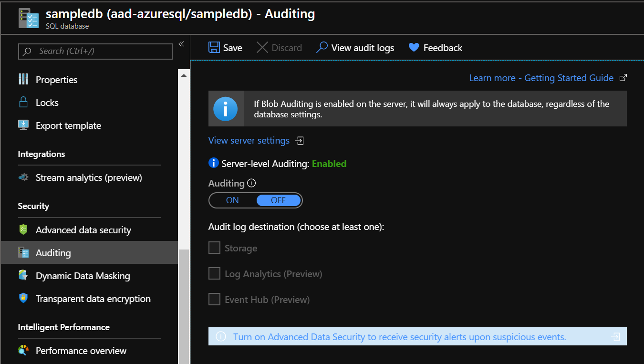Click the Save disk icon
The width and height of the screenshot is (644, 364).
click(x=214, y=47)
